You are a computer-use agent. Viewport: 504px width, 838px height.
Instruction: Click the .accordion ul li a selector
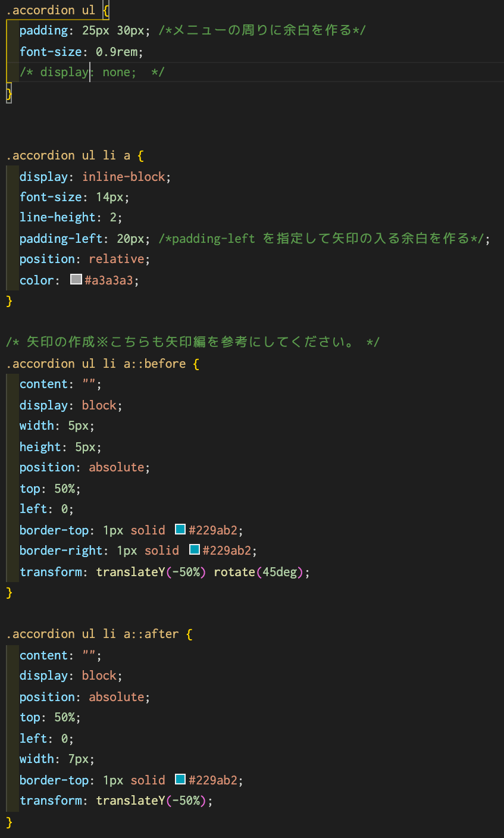tap(68, 156)
